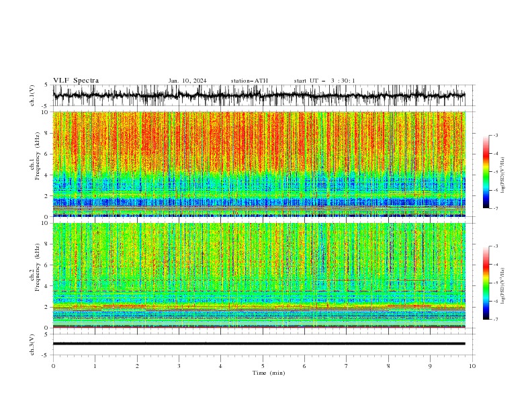
Task: Click the 'ch.1(V)' waveform axis label
Action: pyautogui.click(x=32, y=95)
